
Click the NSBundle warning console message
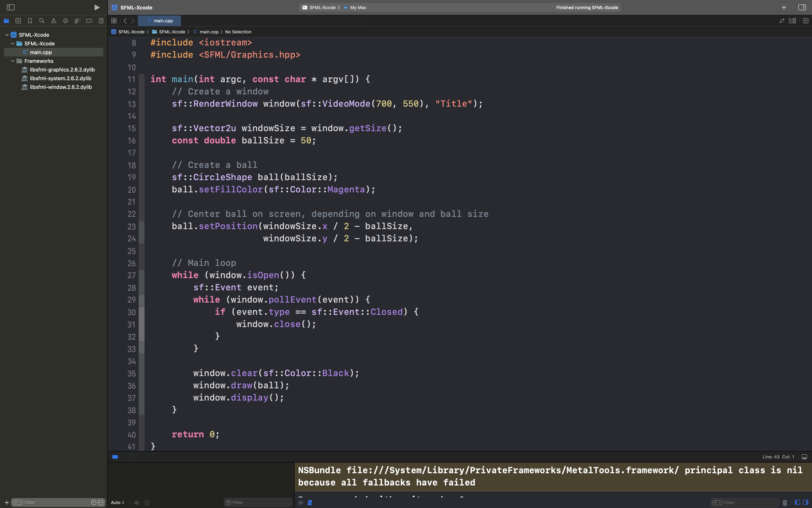point(553,476)
